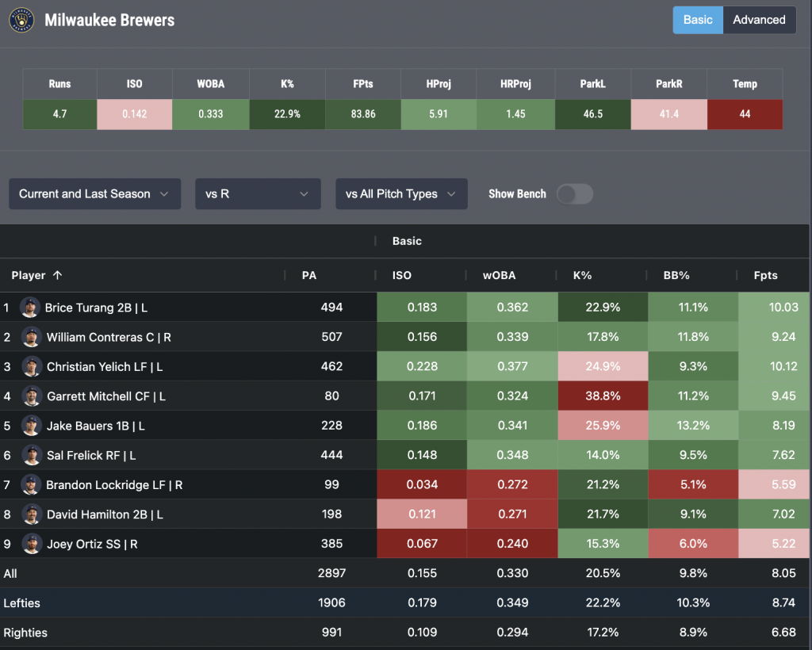Click Garrett Mitchell's player photo
Viewport: 812px width, 650px height.
click(x=30, y=396)
